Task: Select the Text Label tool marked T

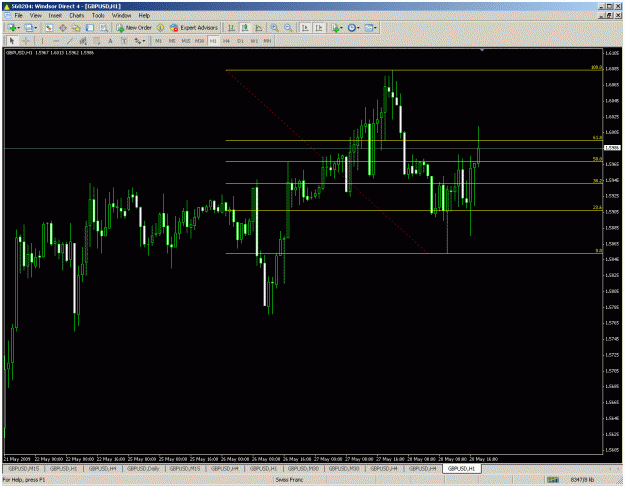Action: [124, 41]
